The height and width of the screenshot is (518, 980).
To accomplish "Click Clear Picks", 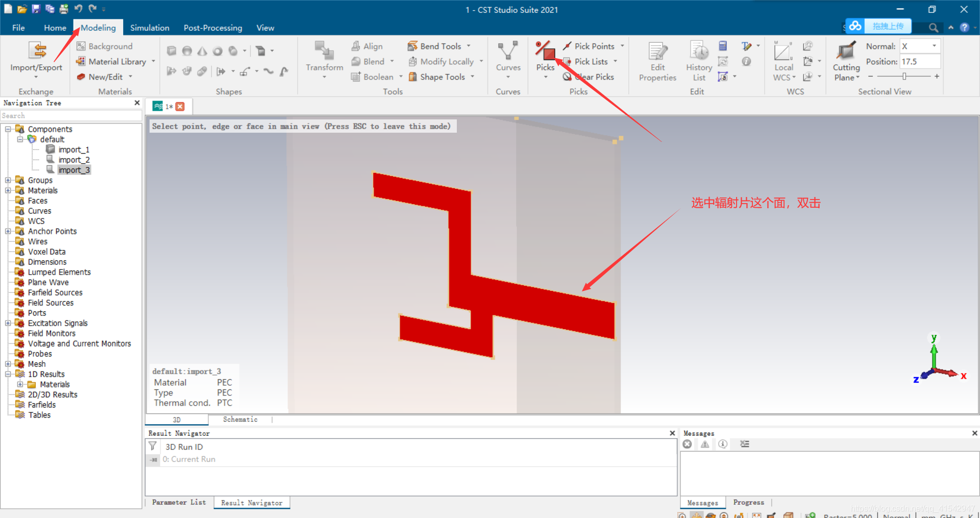I will (588, 77).
